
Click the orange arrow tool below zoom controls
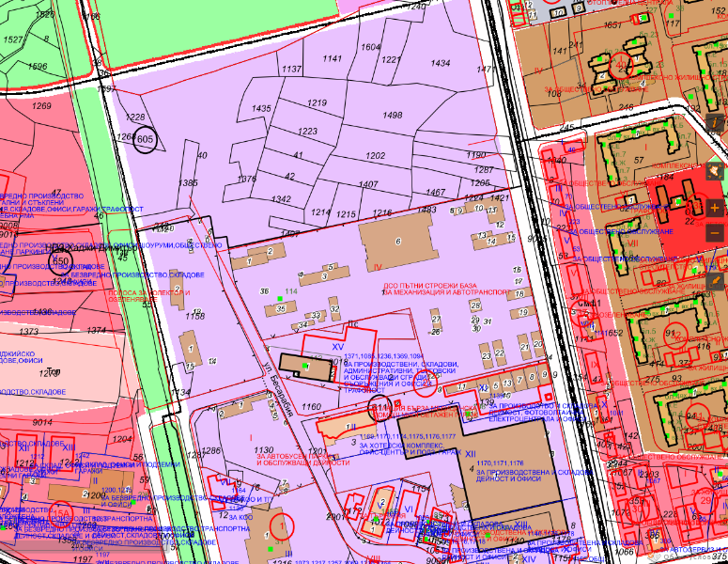tap(714, 277)
